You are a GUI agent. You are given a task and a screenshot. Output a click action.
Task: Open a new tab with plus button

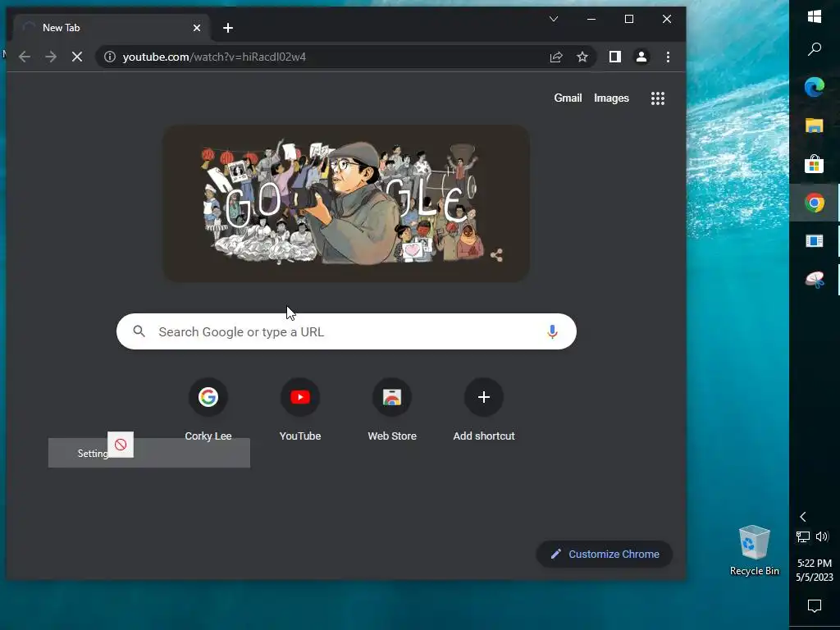pos(228,28)
